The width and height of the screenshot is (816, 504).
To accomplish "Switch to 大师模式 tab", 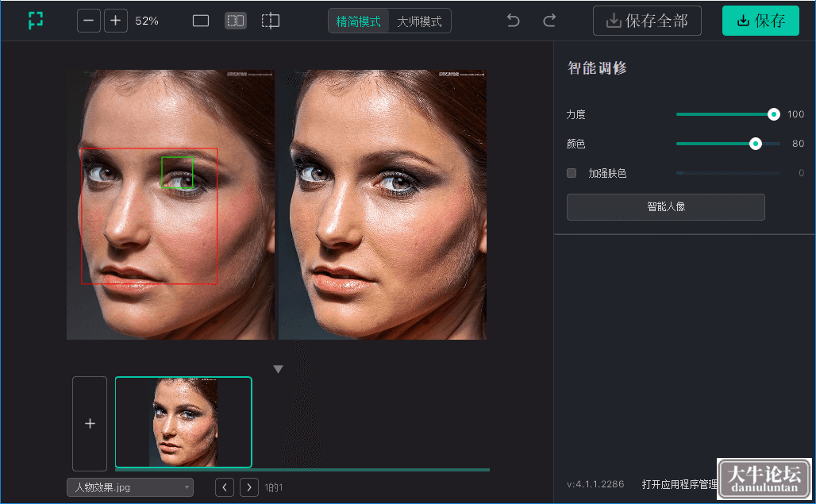I will (419, 21).
